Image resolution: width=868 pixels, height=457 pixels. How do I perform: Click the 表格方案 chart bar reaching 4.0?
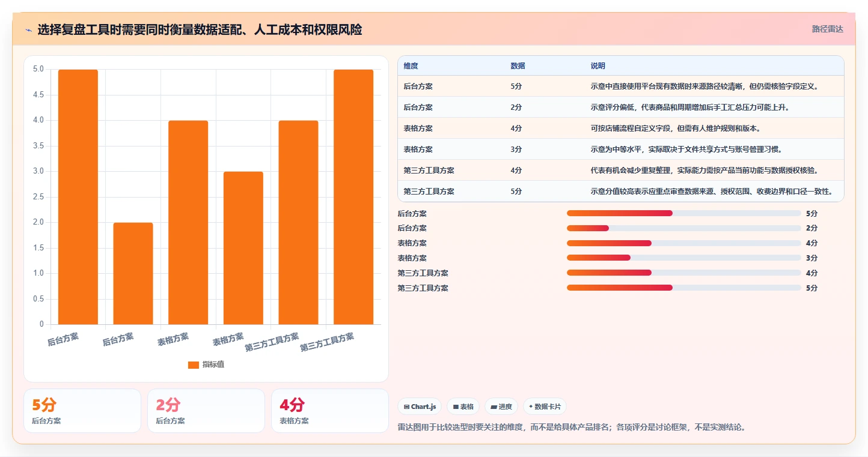click(188, 222)
